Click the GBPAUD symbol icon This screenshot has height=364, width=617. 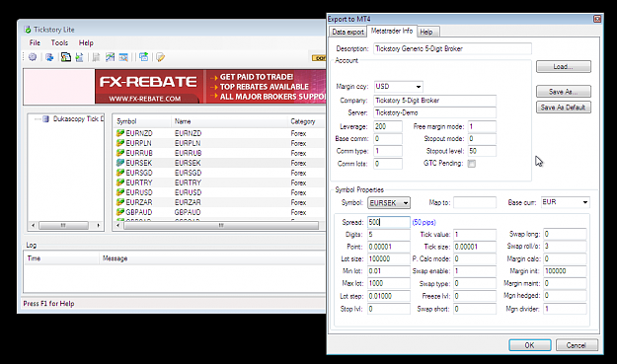(x=120, y=212)
